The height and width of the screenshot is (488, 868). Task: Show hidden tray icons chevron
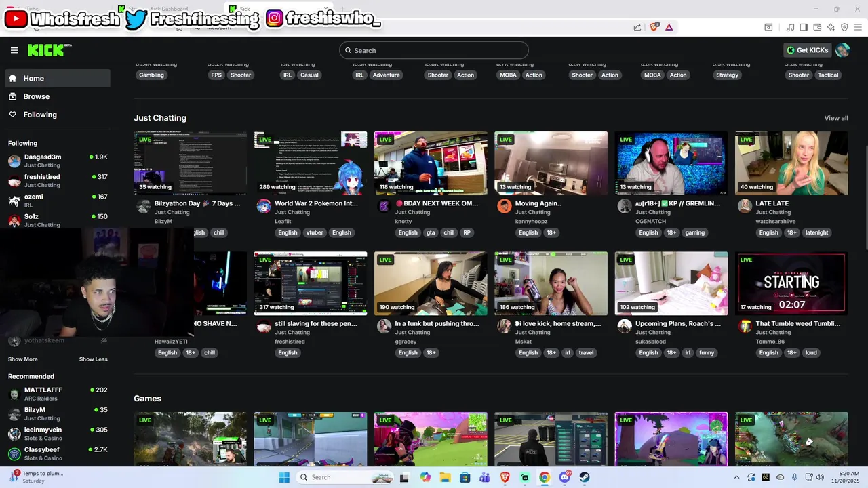coord(737,477)
